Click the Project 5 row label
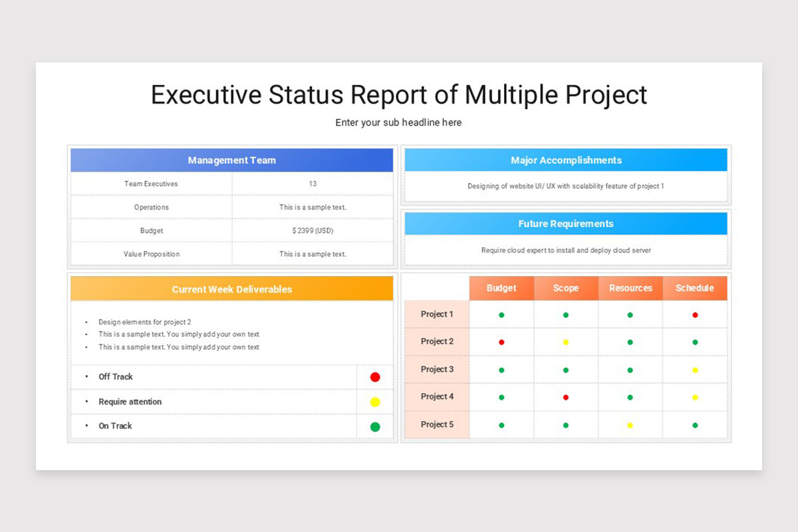Image resolution: width=798 pixels, height=532 pixels. pos(436,424)
